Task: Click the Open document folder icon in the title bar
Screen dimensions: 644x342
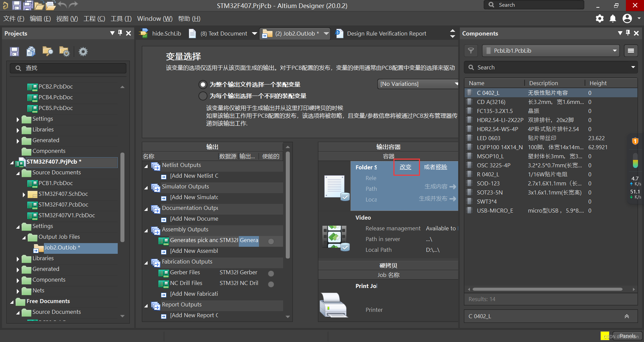Action: tap(39, 5)
